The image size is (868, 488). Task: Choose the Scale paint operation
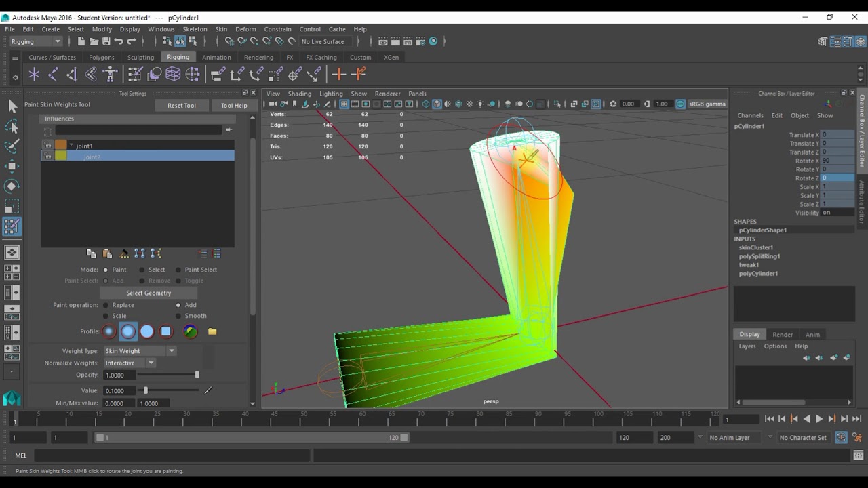click(x=106, y=316)
